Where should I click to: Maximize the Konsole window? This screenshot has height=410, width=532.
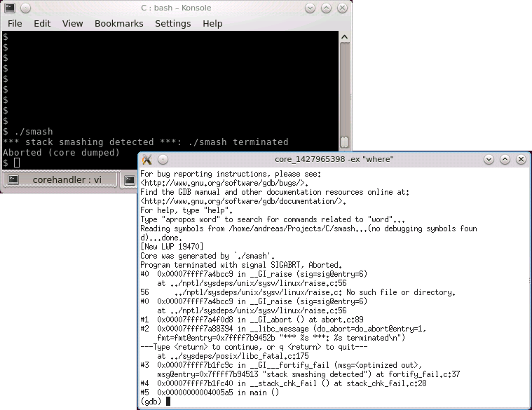(x=326, y=8)
